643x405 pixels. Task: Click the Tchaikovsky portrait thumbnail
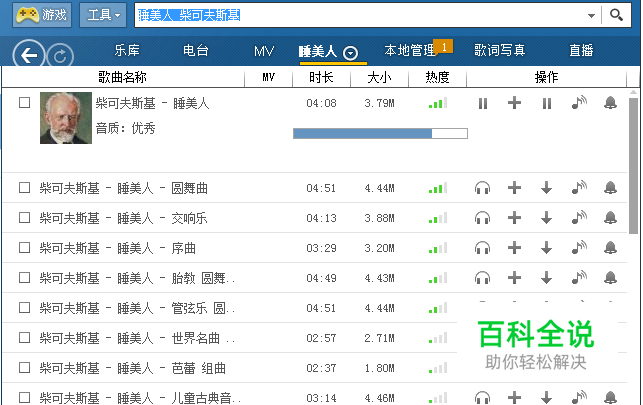tap(66, 118)
